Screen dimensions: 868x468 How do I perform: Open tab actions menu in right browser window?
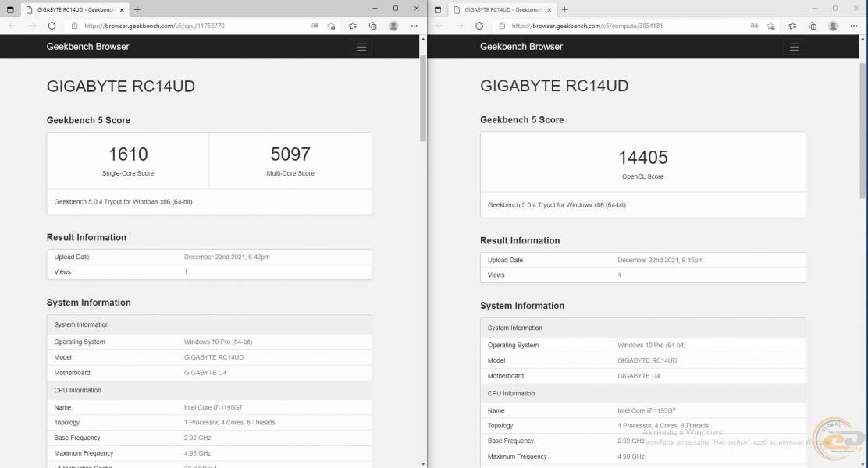click(438, 9)
